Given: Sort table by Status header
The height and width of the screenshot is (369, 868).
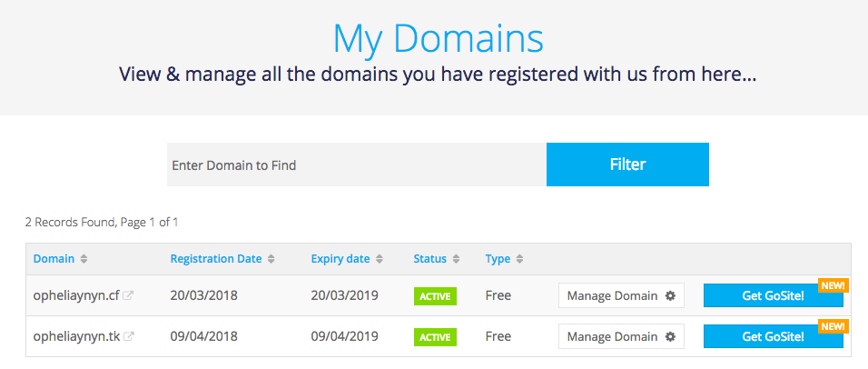Looking at the screenshot, I should click(x=429, y=259).
